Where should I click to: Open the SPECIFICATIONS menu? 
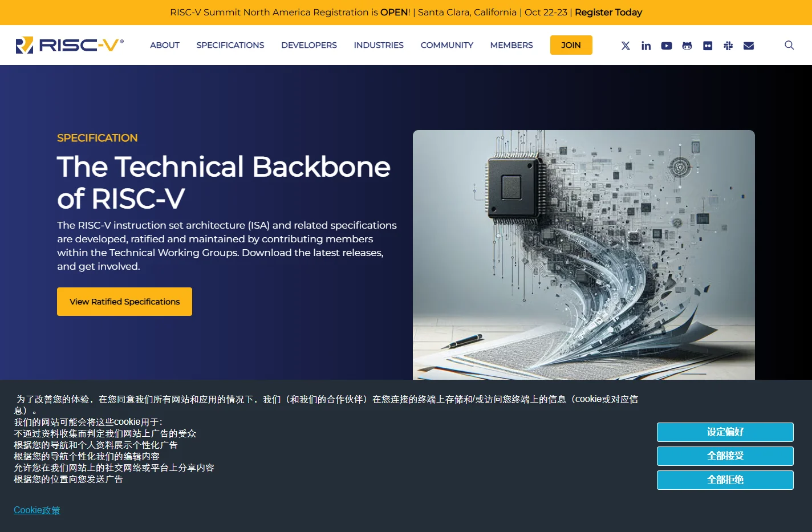(230, 45)
